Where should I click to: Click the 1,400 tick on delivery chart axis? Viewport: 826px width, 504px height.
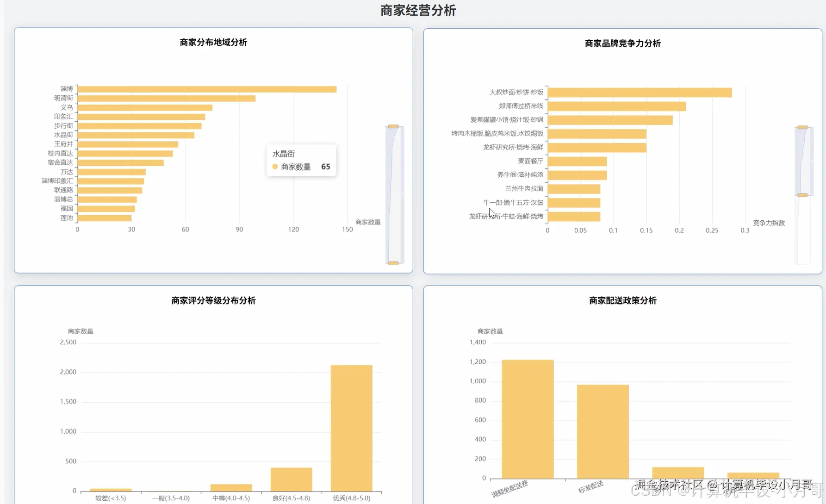point(478,342)
